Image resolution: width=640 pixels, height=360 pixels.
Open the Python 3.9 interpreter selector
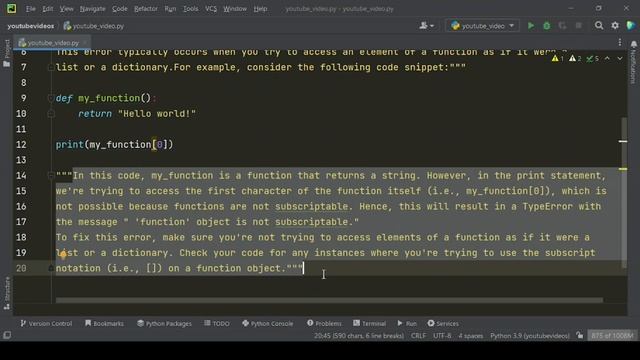pyautogui.click(x=530, y=336)
